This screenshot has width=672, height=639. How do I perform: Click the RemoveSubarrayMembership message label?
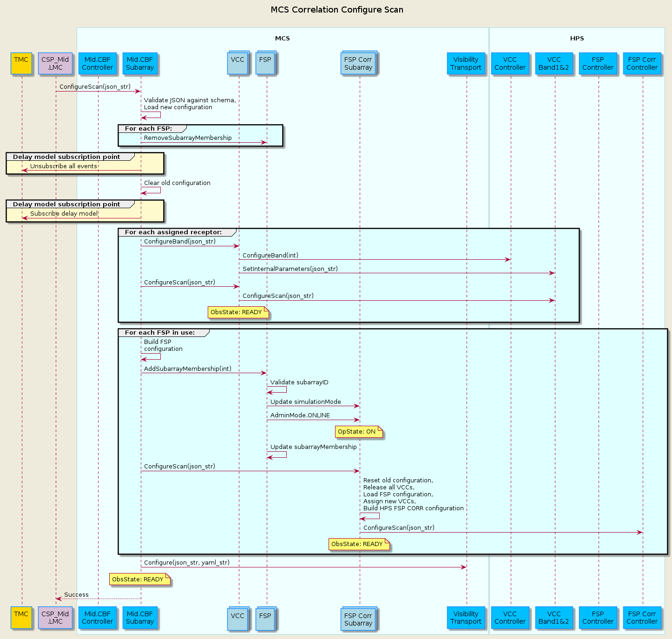click(x=188, y=138)
